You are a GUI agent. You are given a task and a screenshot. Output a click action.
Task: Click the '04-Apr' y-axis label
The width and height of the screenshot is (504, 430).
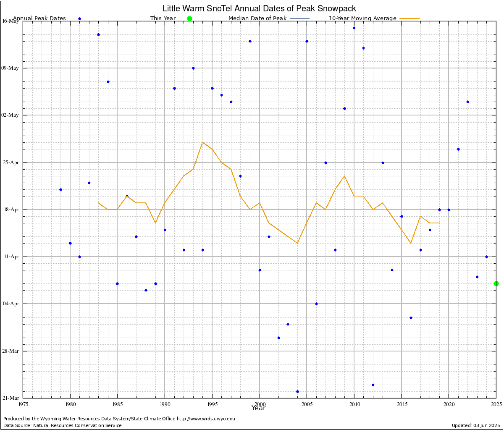pyautogui.click(x=11, y=304)
